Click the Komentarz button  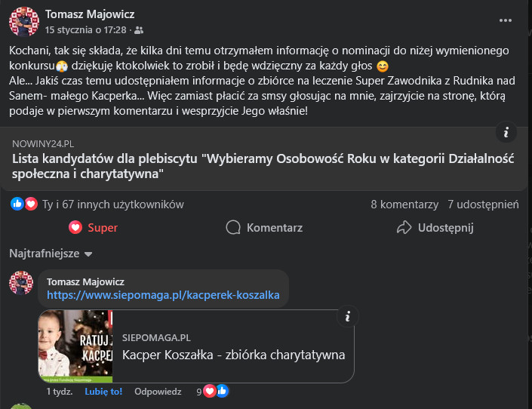[265, 227]
